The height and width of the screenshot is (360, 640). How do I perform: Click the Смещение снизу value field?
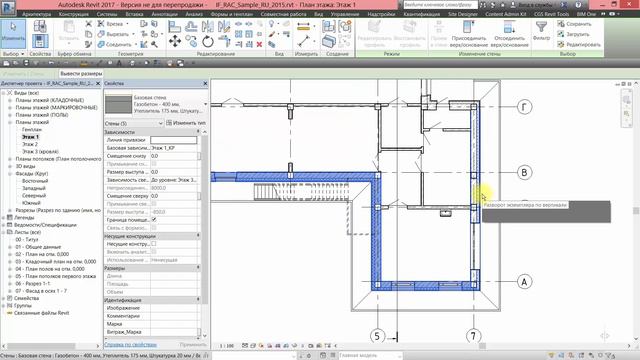pos(173,156)
